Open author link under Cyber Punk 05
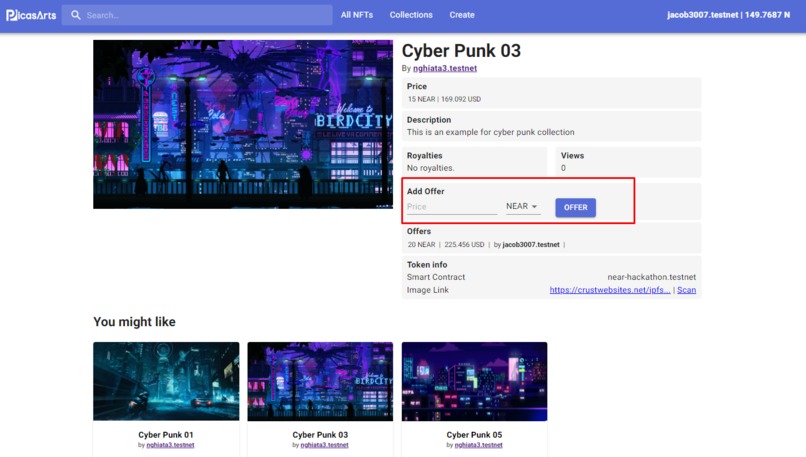This screenshot has height=457, width=806. (x=479, y=445)
